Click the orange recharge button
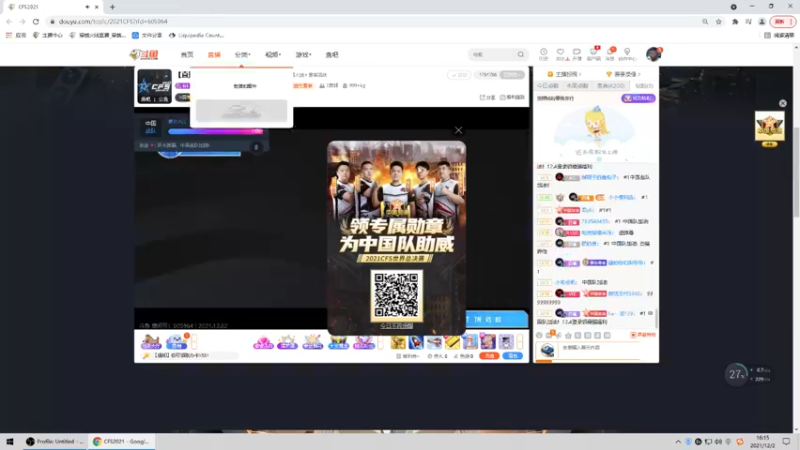This screenshot has height=450, width=800. coord(489,356)
